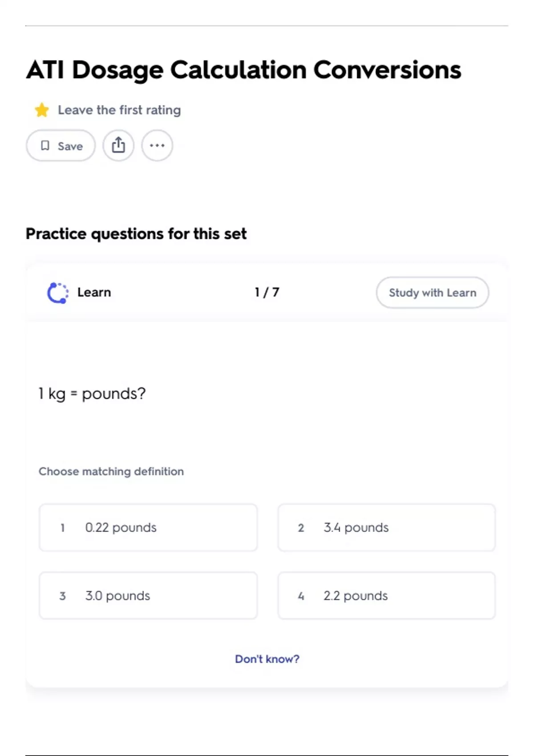Click the bookmark icon inside Save

(x=45, y=146)
